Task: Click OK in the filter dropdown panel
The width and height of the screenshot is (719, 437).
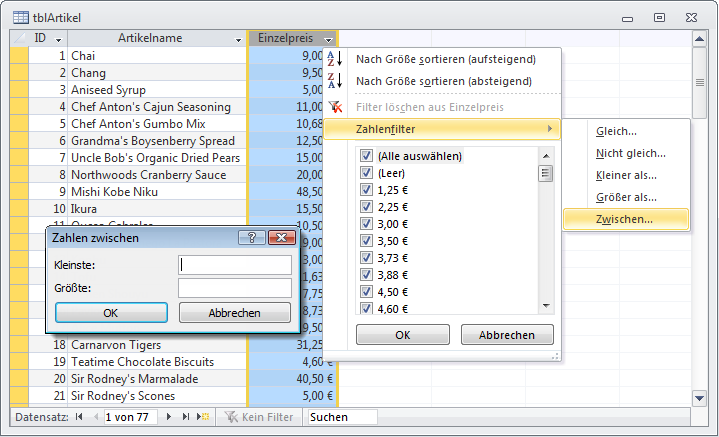Action: (x=402, y=335)
